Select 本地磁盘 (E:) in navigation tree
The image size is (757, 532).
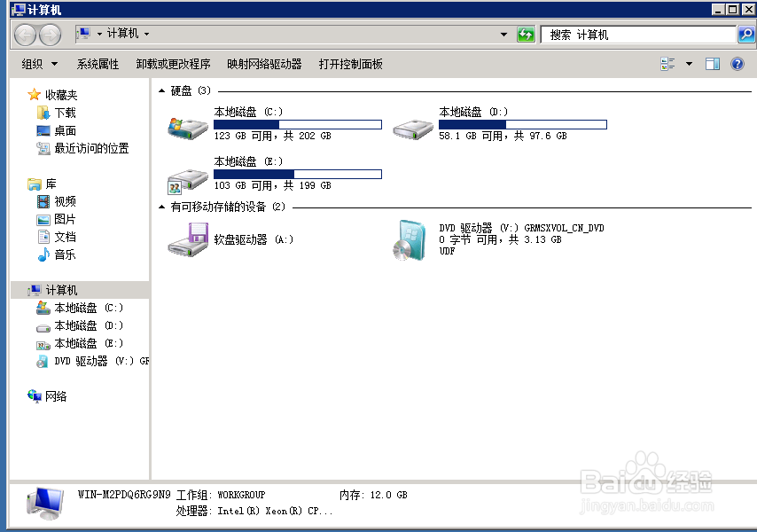tap(89, 343)
